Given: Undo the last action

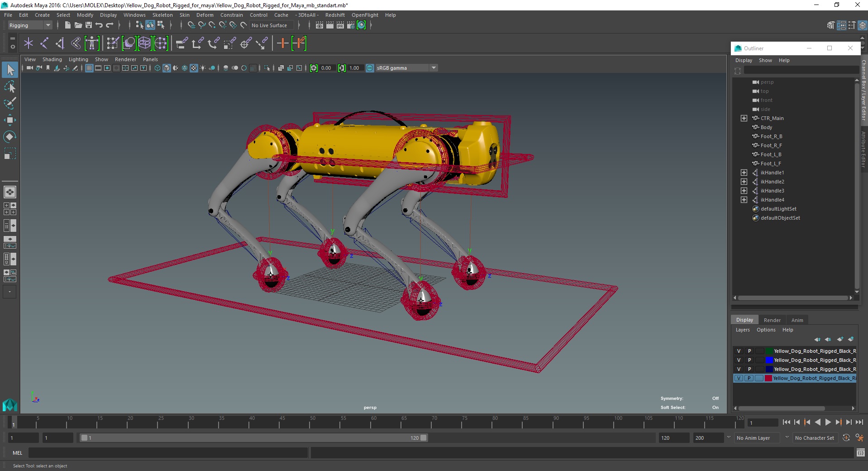Looking at the screenshot, I should [x=99, y=25].
